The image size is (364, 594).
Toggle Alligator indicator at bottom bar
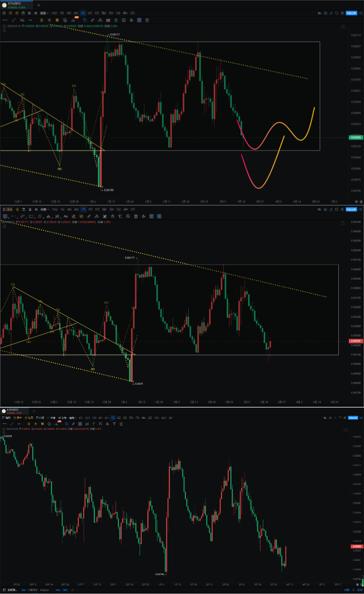(x=44, y=590)
